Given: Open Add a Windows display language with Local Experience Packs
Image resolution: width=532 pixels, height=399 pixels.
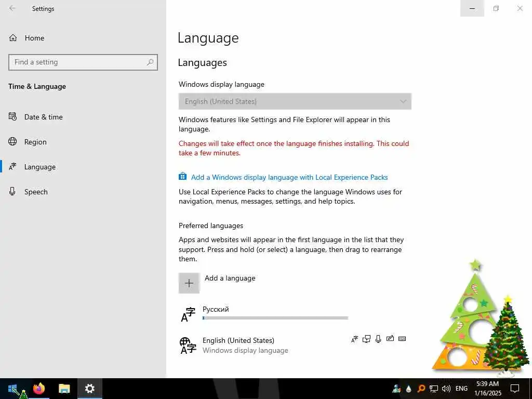Looking at the screenshot, I should (289, 177).
